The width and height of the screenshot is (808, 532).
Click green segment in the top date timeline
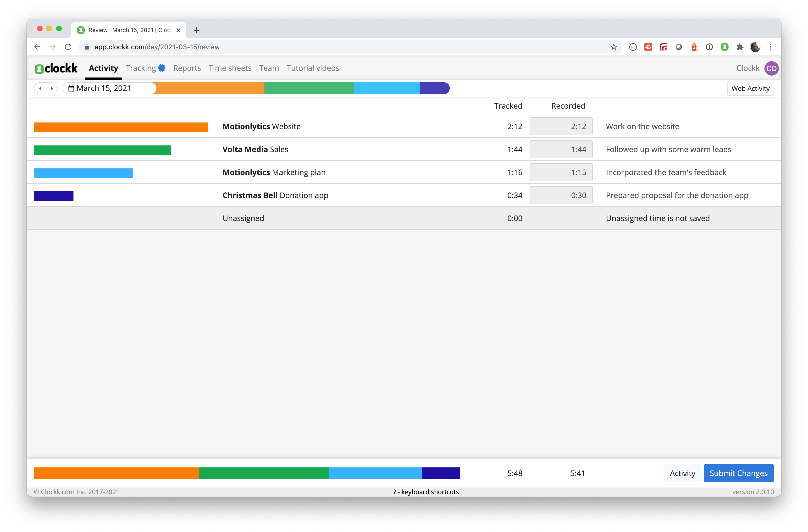(x=309, y=88)
